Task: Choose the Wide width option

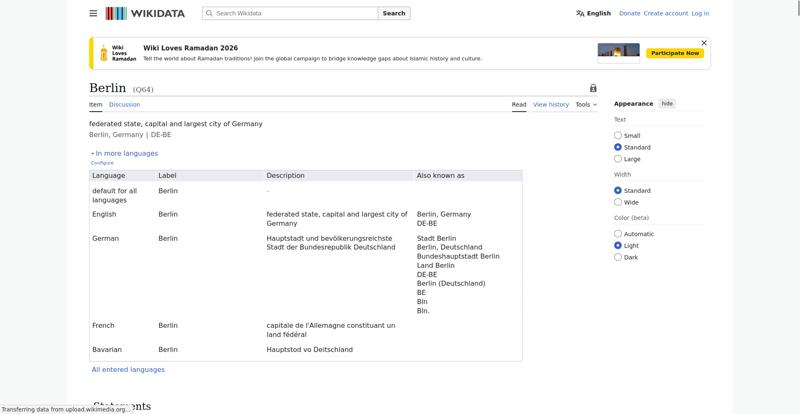Action: (x=618, y=202)
